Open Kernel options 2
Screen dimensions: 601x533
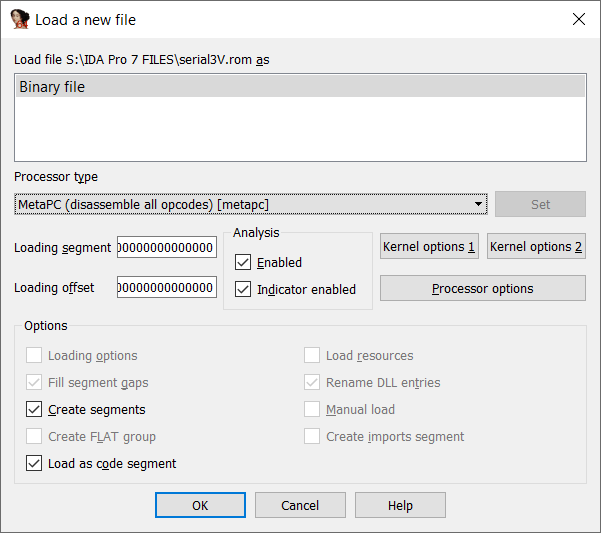coord(536,246)
